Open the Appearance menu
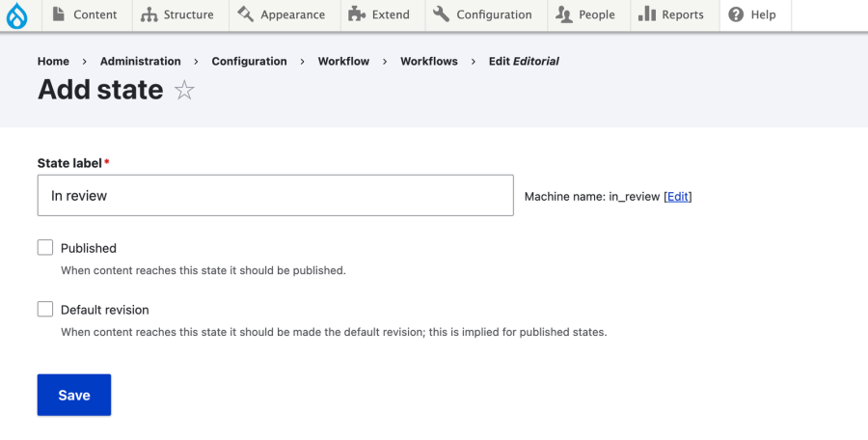Image resolution: width=868 pixels, height=440 pixels. [x=285, y=15]
